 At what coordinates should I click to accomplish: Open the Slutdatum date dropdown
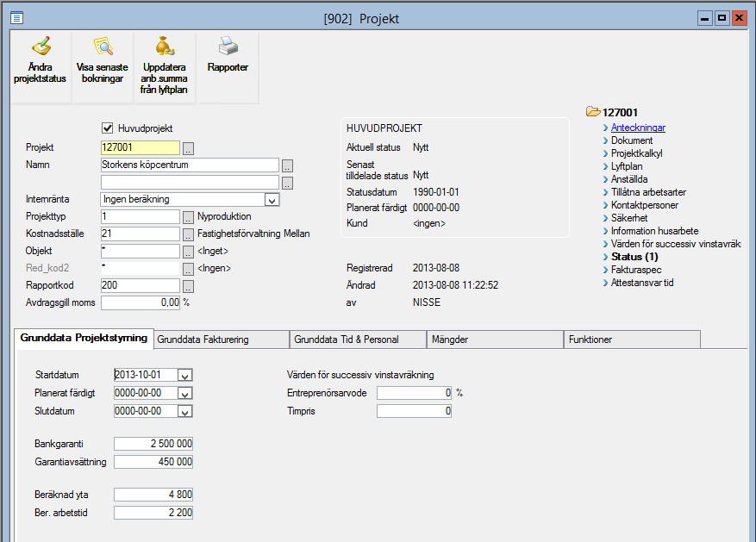(x=185, y=411)
